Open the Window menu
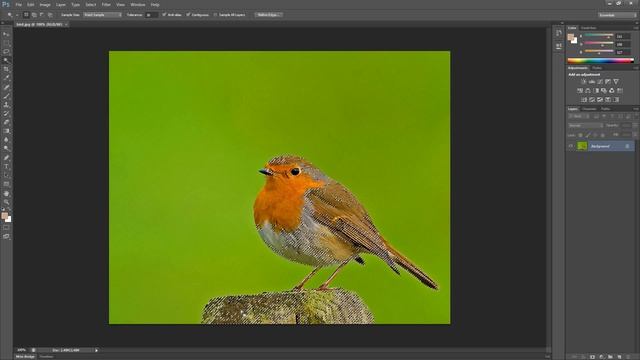Image resolution: width=640 pixels, height=360 pixels. pos(138,4)
